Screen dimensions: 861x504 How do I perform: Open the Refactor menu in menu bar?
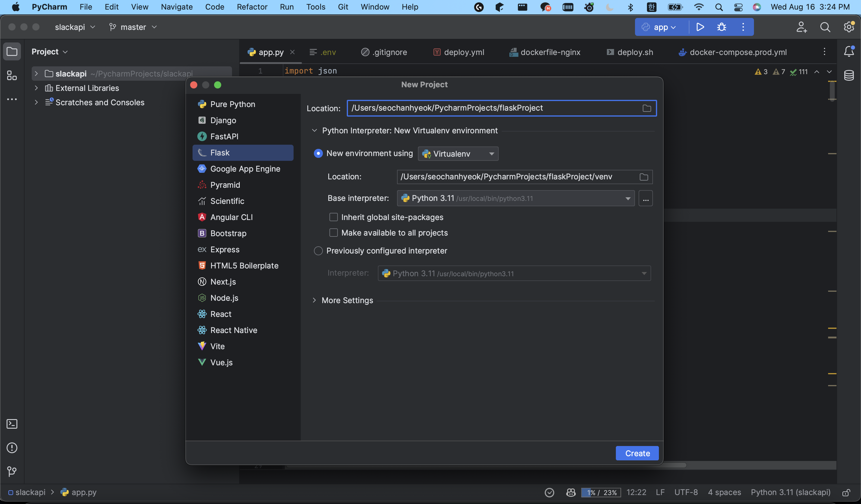pyautogui.click(x=252, y=7)
